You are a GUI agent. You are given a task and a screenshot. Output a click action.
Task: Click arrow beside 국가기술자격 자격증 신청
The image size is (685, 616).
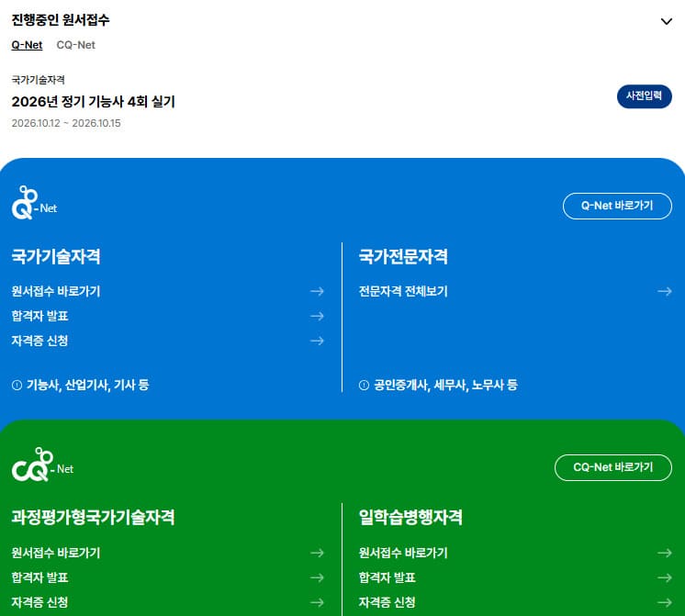click(317, 341)
